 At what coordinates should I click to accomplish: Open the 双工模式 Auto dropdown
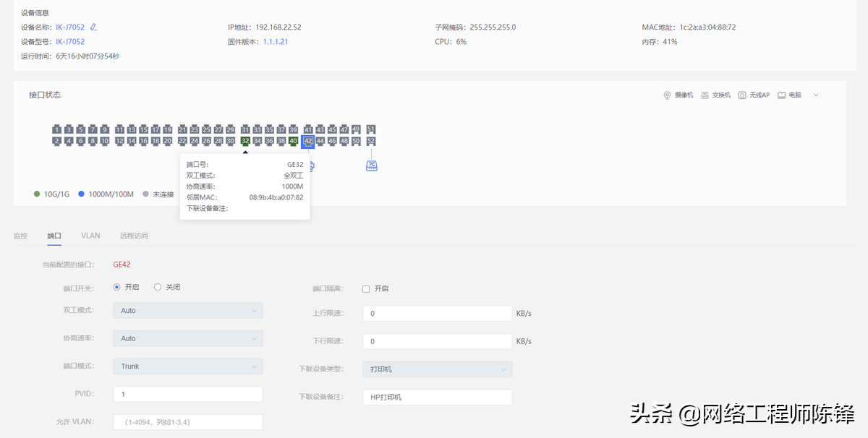[x=187, y=311]
